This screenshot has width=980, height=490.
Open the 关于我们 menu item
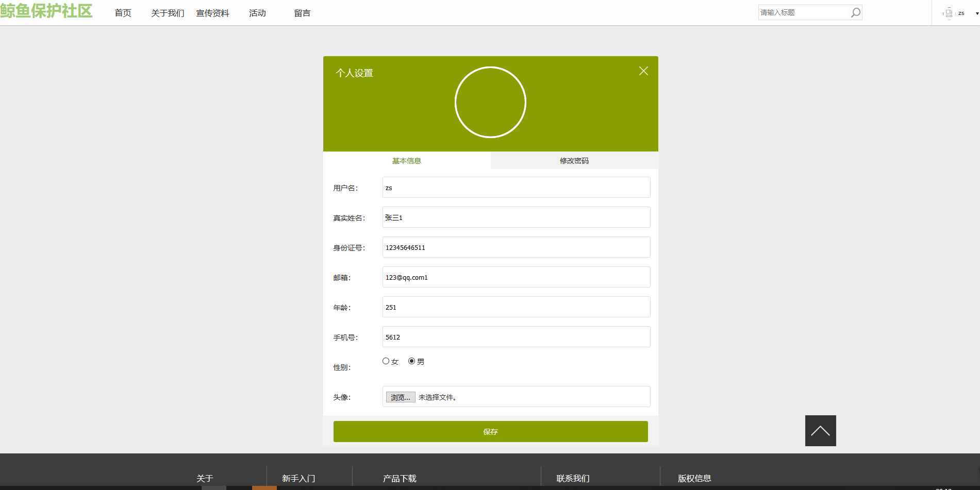click(x=168, y=13)
